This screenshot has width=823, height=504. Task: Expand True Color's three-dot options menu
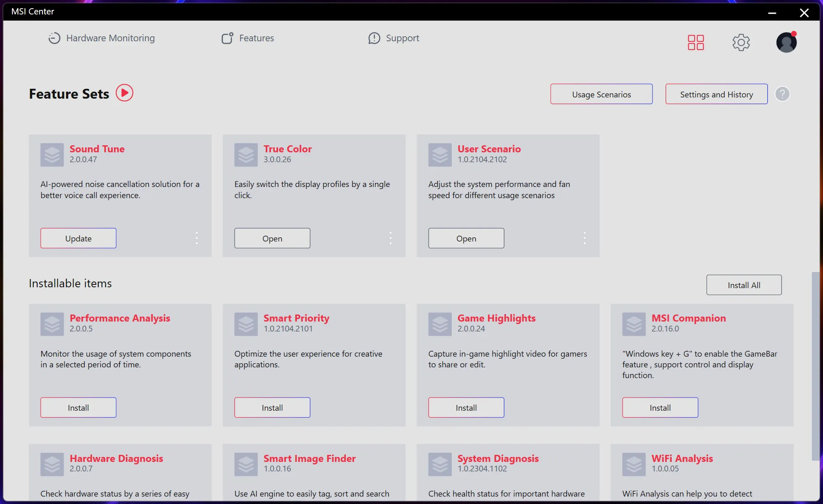pyautogui.click(x=391, y=238)
